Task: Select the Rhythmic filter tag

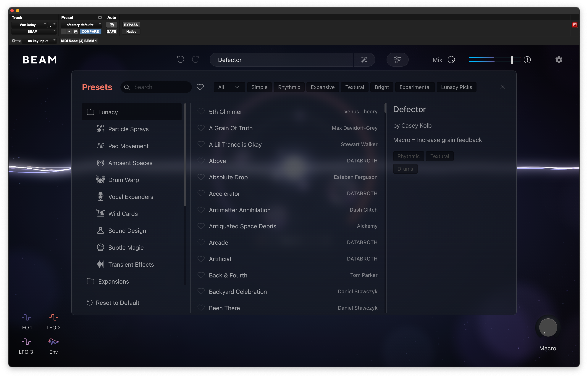Action: point(289,87)
